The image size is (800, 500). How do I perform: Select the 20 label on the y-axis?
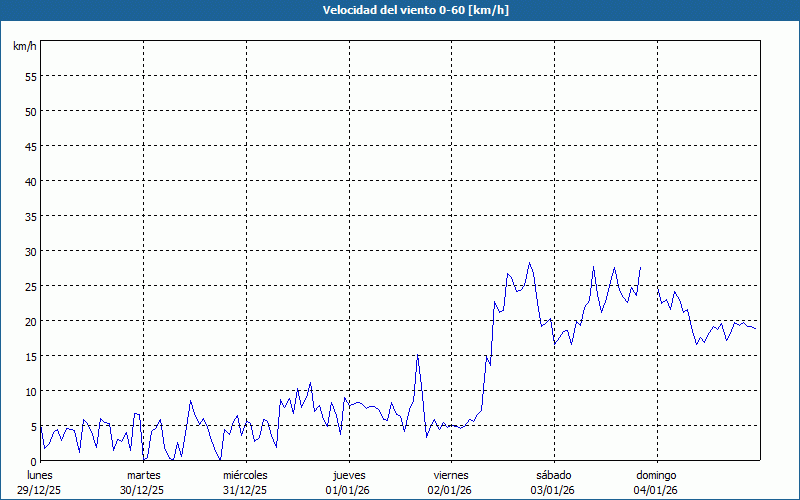point(30,321)
